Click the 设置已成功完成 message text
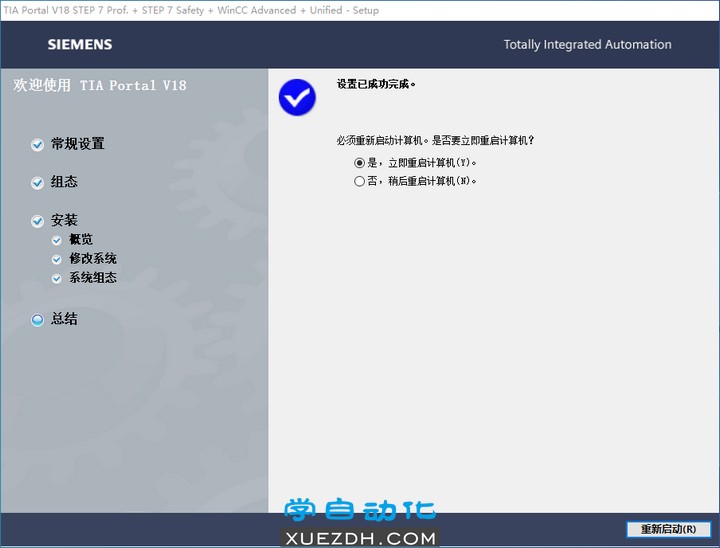Screen dimensions: 720x548 (376, 84)
